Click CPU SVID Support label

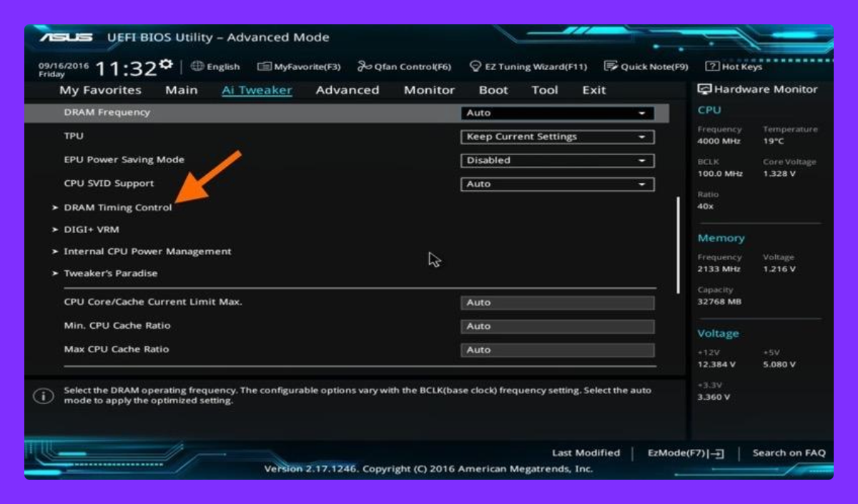click(109, 183)
